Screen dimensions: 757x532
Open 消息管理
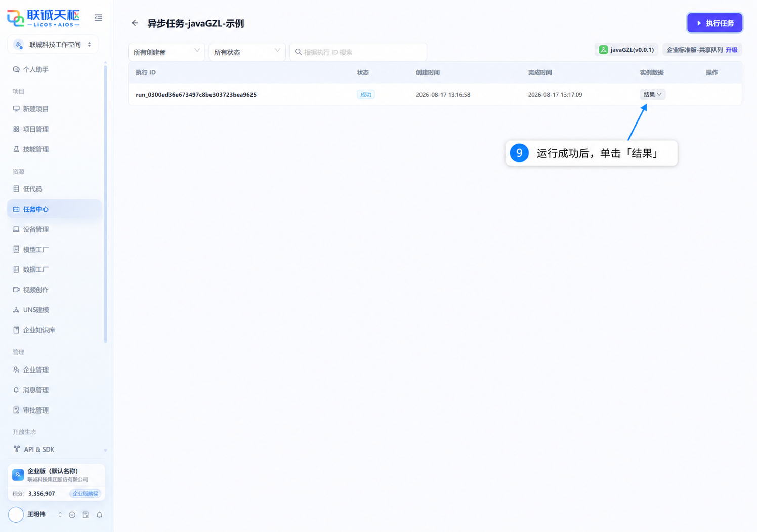54,390
